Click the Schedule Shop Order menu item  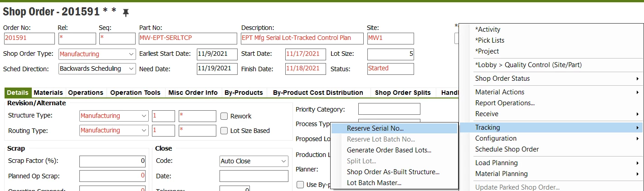tap(507, 149)
